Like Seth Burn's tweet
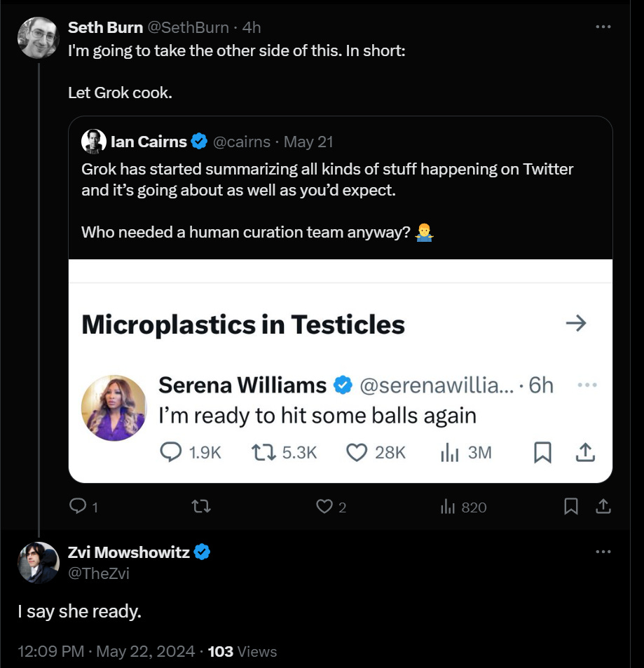 (324, 507)
